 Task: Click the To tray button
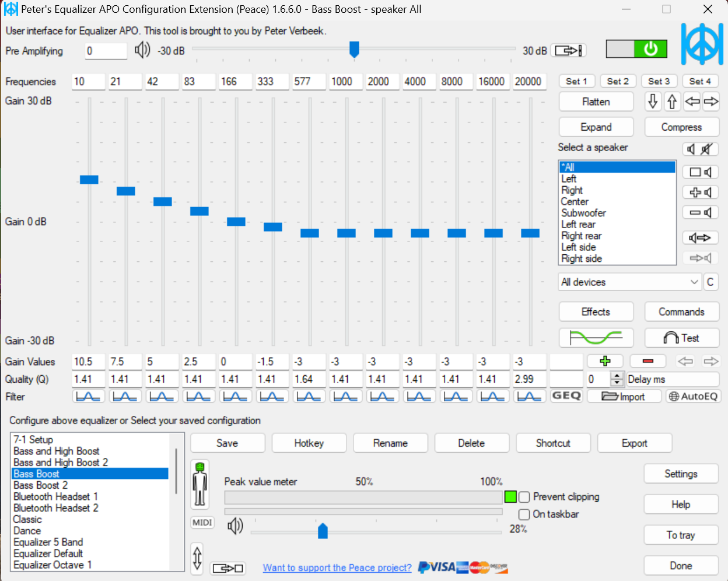pyautogui.click(x=681, y=535)
